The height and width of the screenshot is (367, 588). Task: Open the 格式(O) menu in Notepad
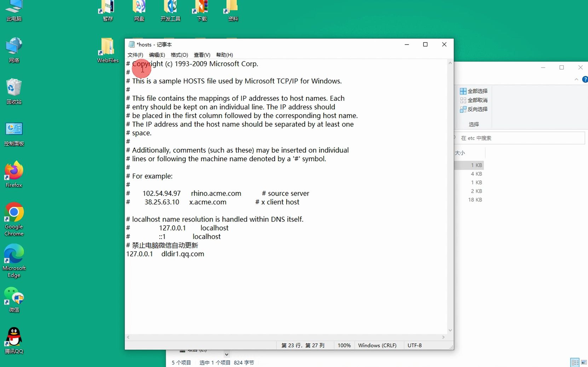coord(179,55)
